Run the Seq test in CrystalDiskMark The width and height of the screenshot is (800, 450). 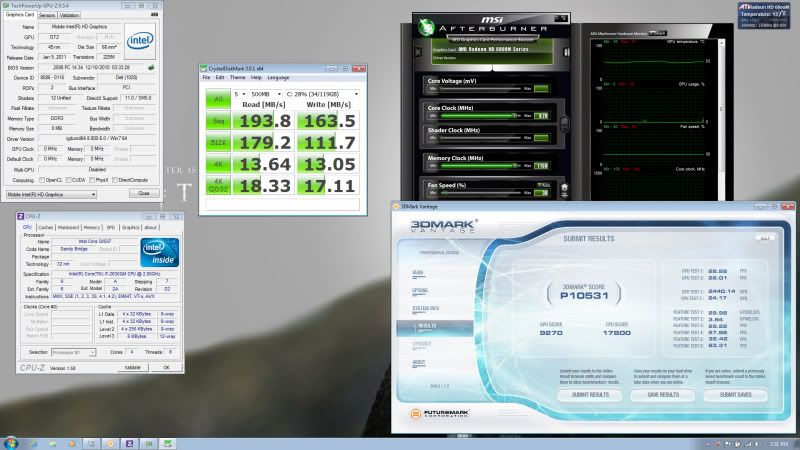[x=218, y=121]
